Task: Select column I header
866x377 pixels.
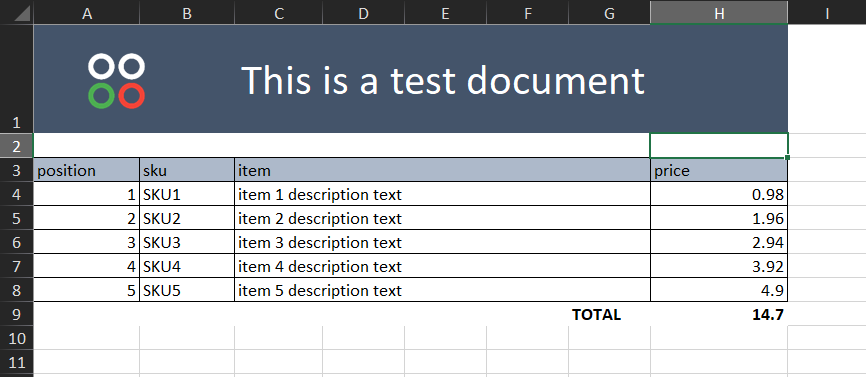Action: [827, 12]
